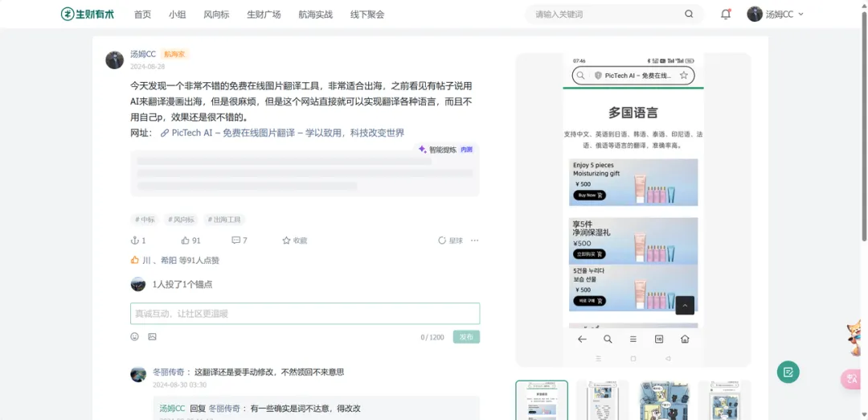868x420 pixels.
Task: Open the 首页 nav item
Action: tap(142, 14)
